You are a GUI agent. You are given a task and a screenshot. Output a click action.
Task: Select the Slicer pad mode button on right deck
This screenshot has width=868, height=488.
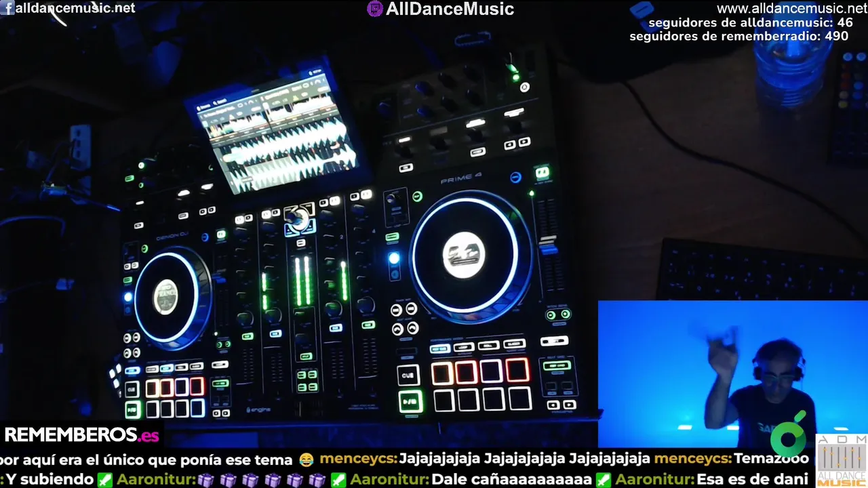point(514,344)
